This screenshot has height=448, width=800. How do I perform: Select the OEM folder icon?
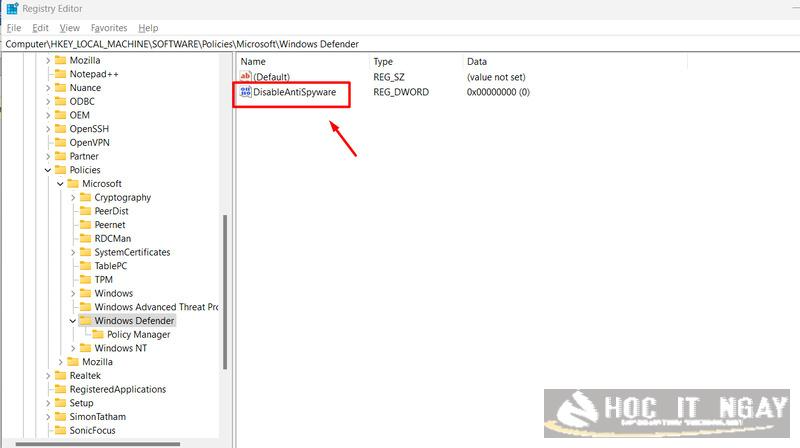pos(61,115)
